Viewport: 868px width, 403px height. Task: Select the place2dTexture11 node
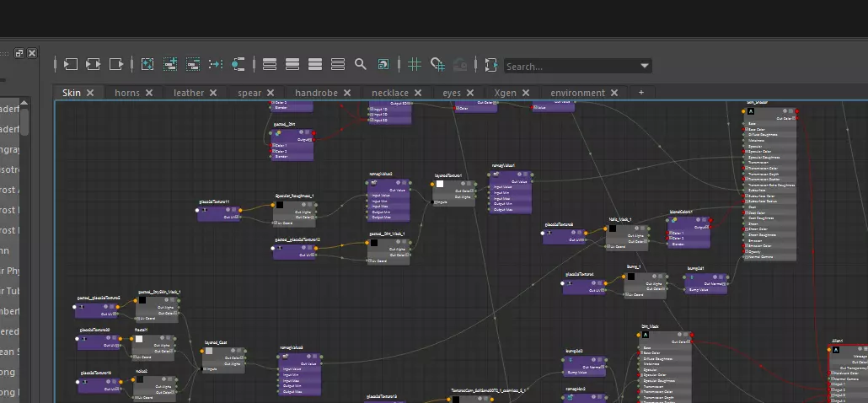tap(218, 212)
